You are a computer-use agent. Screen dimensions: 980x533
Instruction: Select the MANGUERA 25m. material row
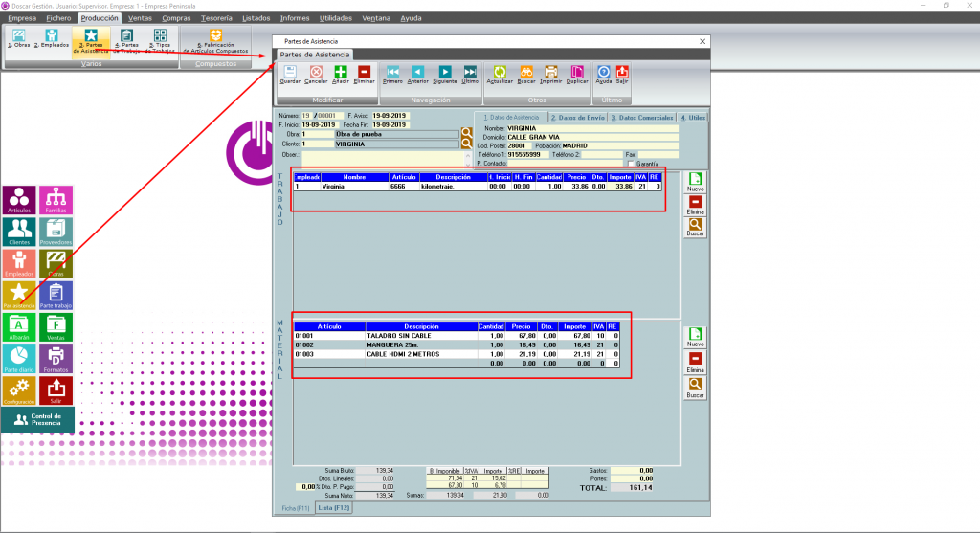457,344
